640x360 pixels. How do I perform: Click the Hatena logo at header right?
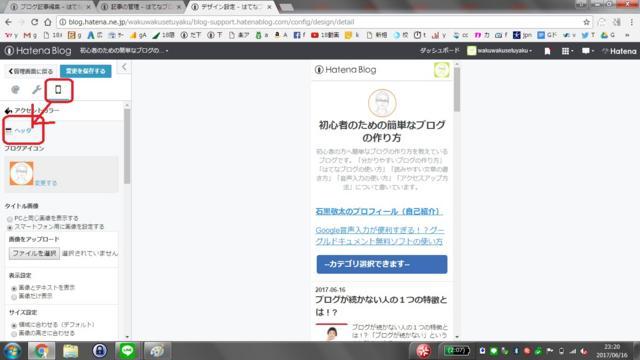(x=619, y=51)
